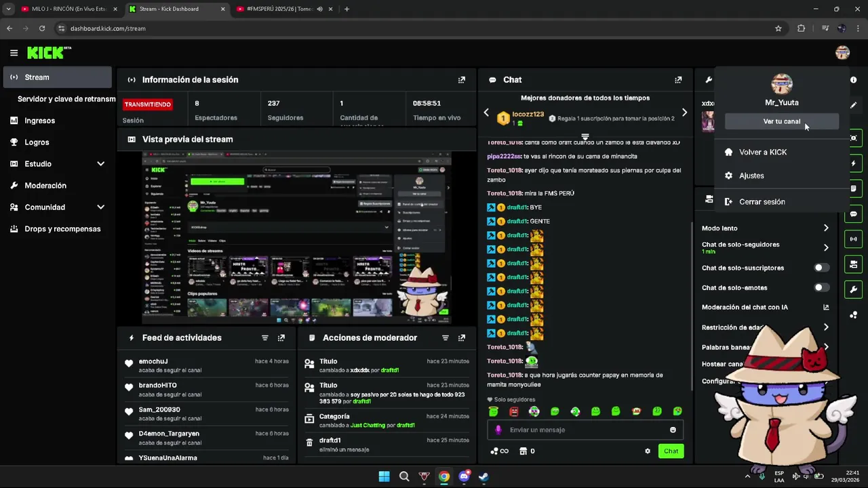Click the KICK logo
The height and width of the screenshot is (488, 868).
point(49,53)
